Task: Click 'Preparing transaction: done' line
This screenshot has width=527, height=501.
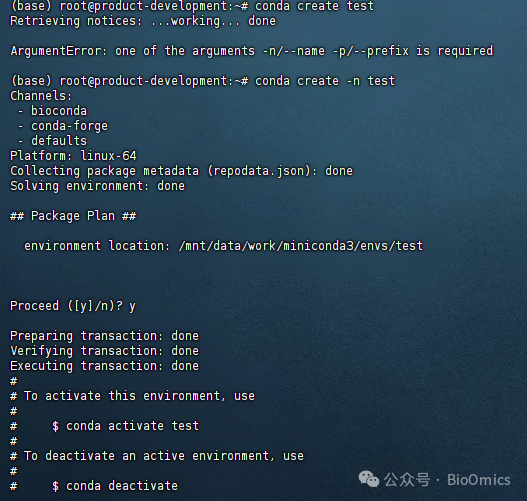Action: [x=105, y=336]
